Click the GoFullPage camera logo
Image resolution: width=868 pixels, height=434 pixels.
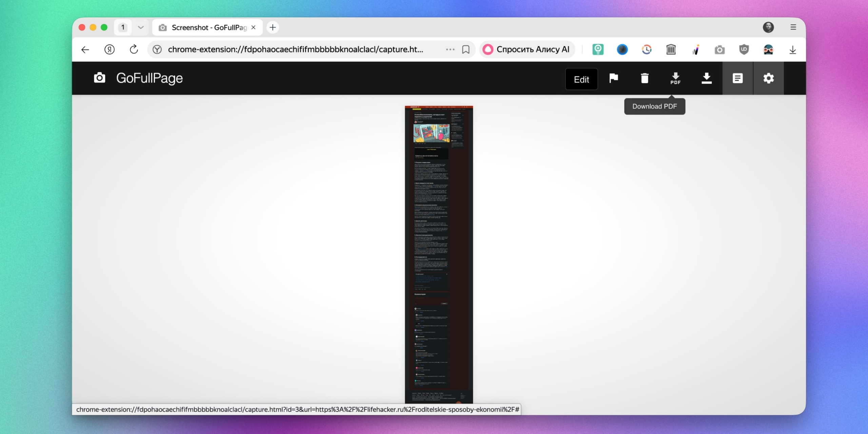[99, 78]
